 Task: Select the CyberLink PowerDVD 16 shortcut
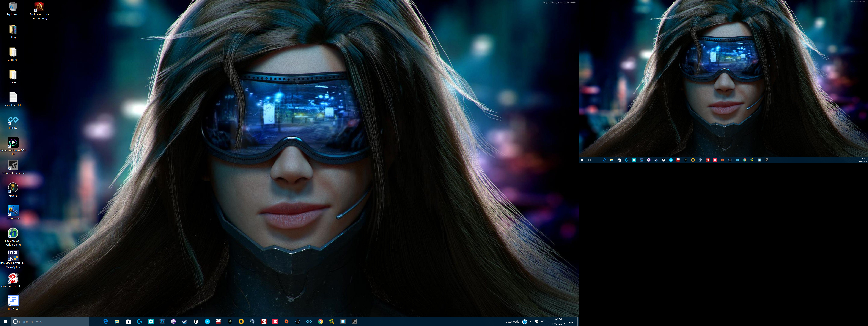(x=13, y=146)
